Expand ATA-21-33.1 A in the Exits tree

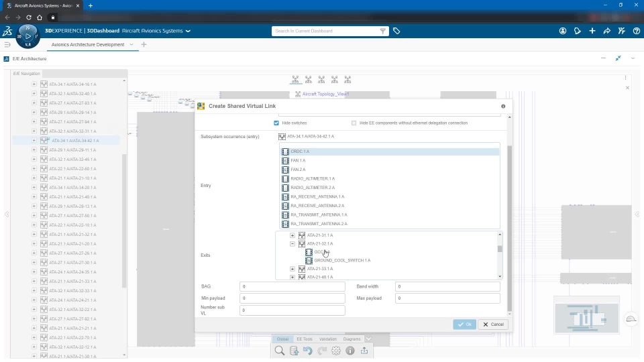click(292, 269)
